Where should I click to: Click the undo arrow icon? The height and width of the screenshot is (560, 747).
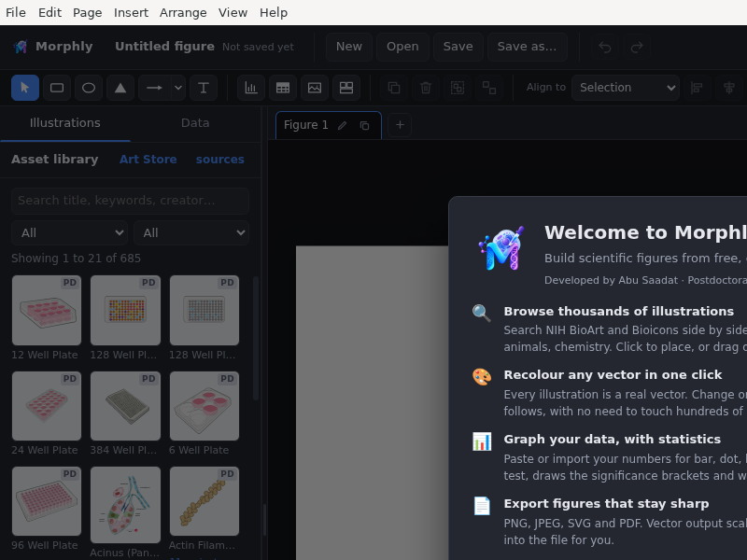[x=605, y=47]
